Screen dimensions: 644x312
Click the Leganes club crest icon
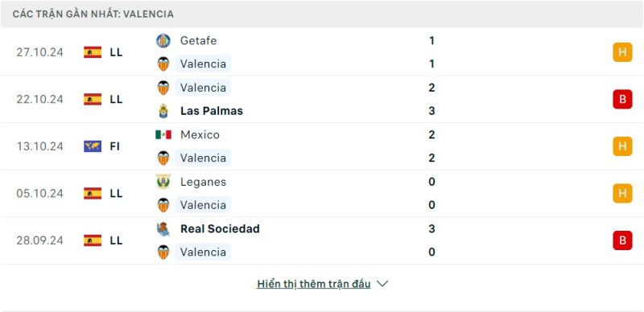163,182
